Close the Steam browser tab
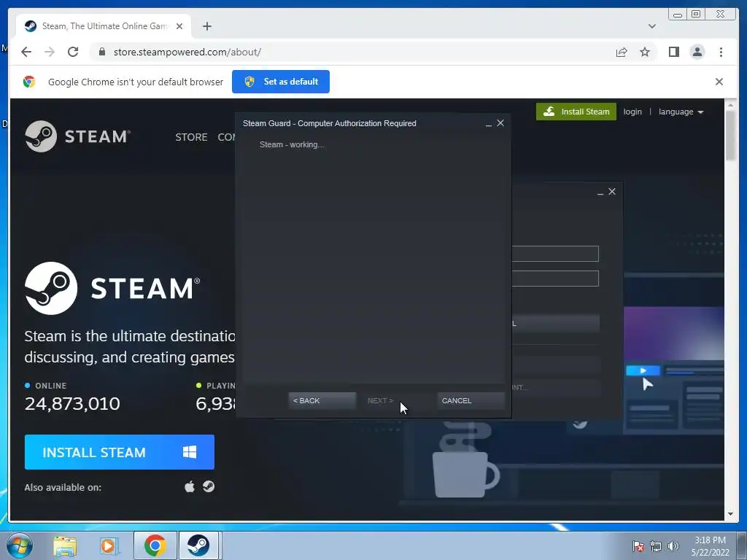Image resolution: width=747 pixels, height=560 pixels. click(179, 26)
